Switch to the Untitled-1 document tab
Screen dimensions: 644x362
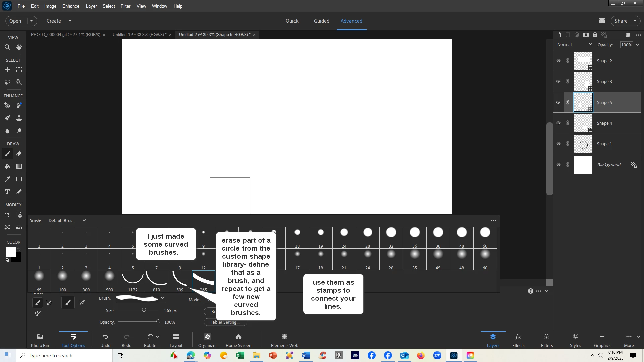point(139,35)
